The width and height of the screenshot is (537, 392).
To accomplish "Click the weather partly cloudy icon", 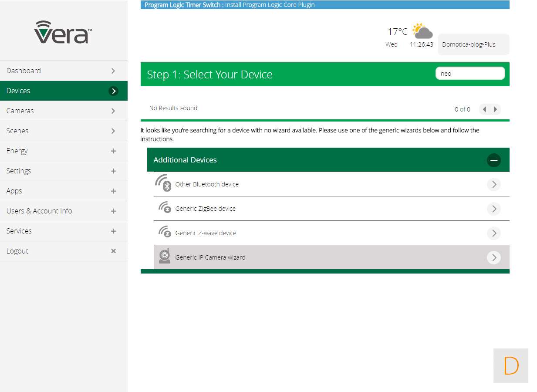I will pos(422,31).
